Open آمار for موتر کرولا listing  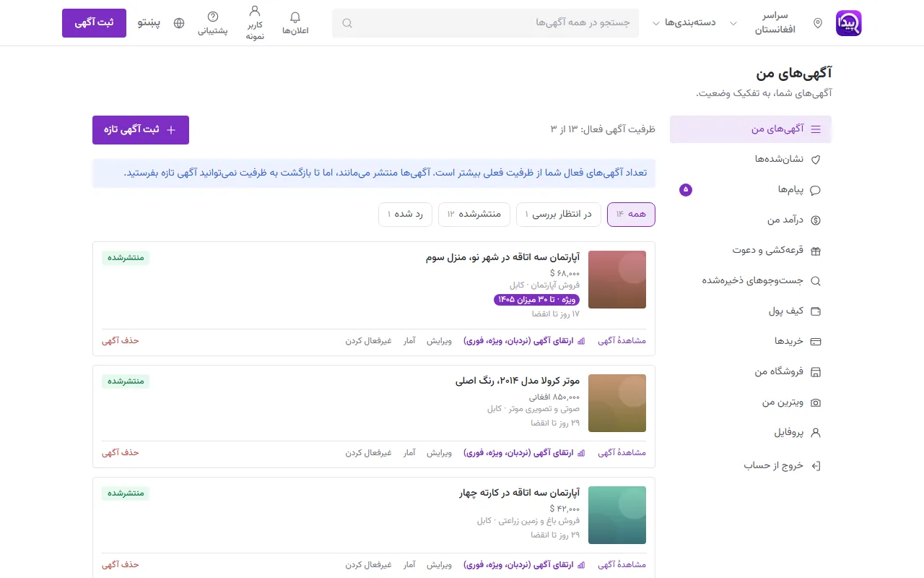[x=409, y=452]
